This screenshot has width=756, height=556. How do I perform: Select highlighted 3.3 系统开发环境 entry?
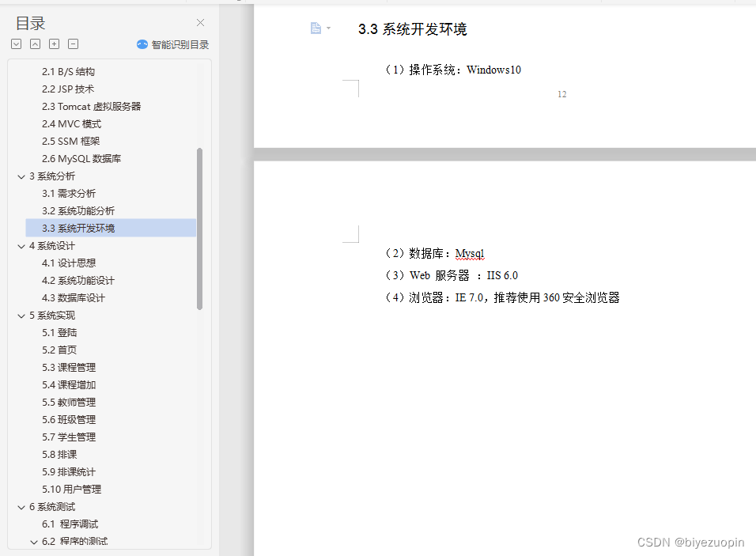coord(111,228)
